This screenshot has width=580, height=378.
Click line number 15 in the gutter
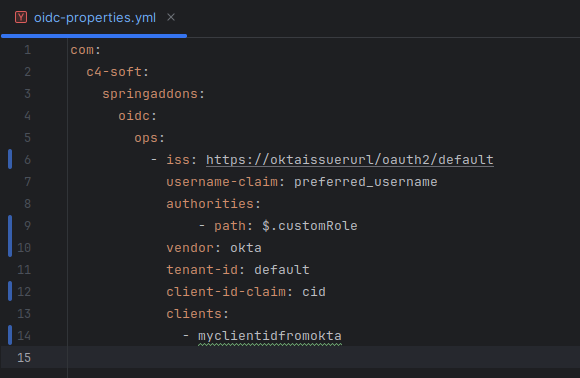(24, 357)
